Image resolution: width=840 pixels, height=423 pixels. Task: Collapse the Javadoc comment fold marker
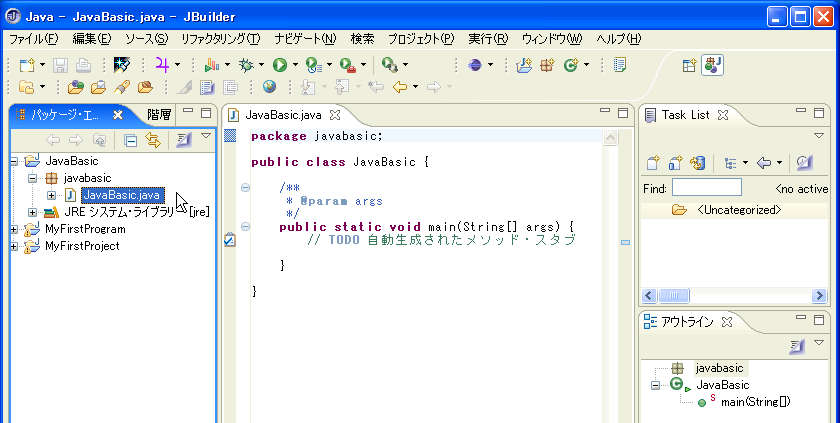[245, 187]
